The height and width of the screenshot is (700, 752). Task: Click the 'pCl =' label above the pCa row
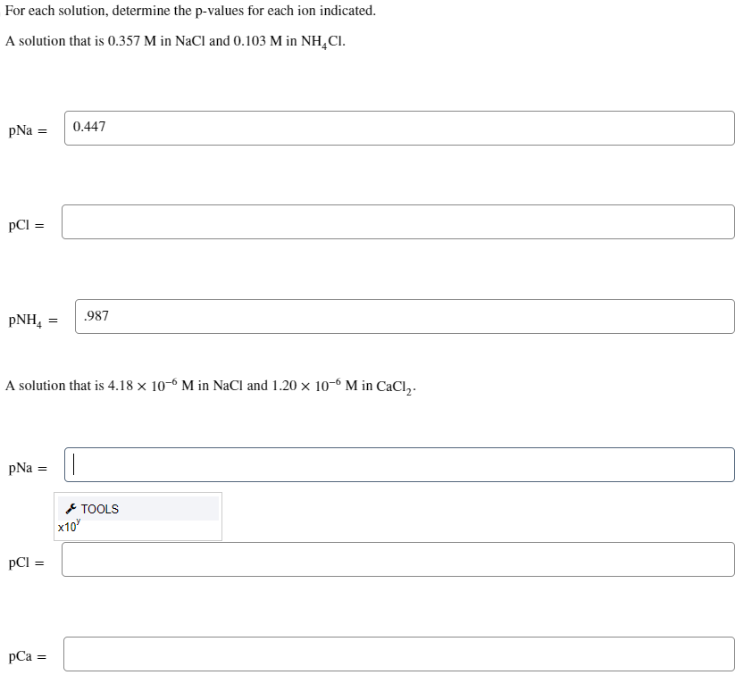pos(26,562)
